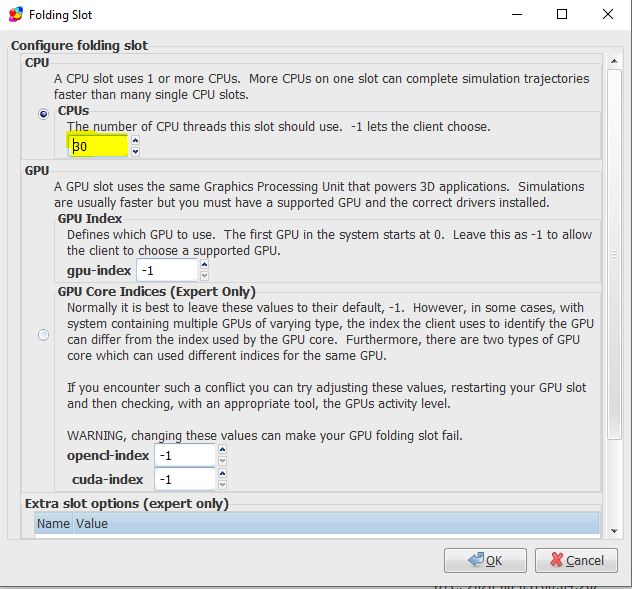The height and width of the screenshot is (589, 632).
Task: Increase CPUs value with up arrow
Action: (136, 141)
